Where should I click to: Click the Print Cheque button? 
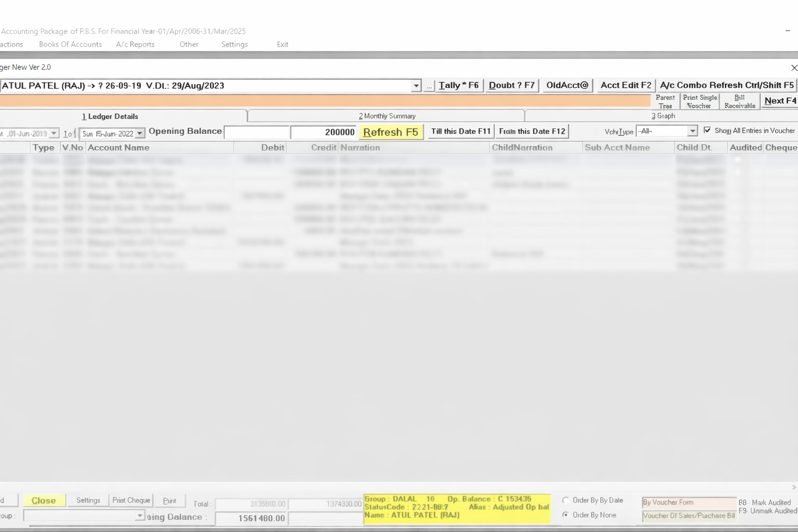pos(131,500)
